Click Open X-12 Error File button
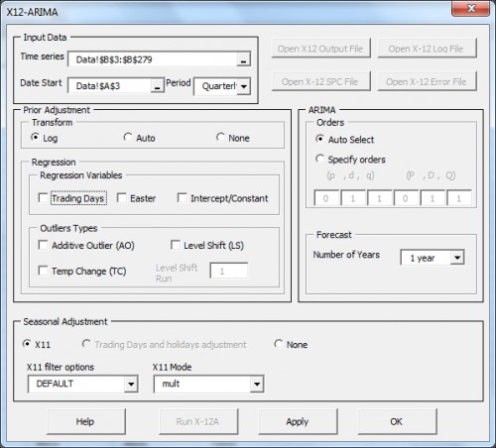Image resolution: width=496 pixels, height=448 pixels. [x=427, y=81]
